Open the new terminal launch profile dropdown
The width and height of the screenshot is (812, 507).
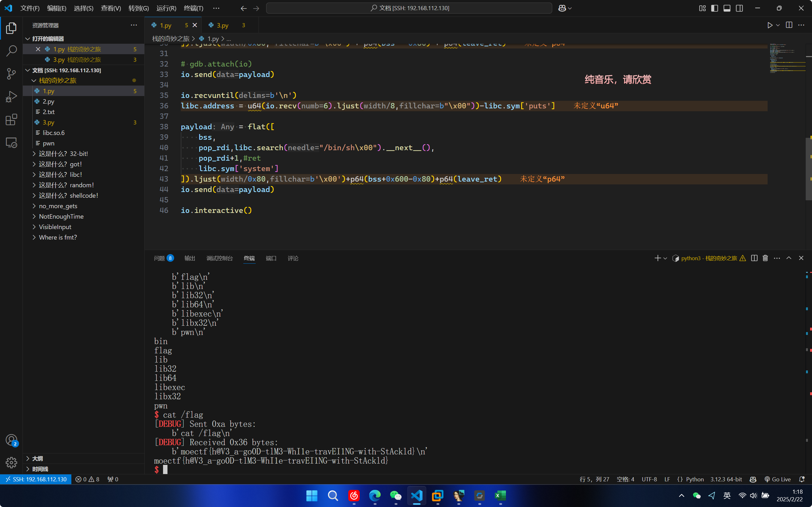point(665,258)
